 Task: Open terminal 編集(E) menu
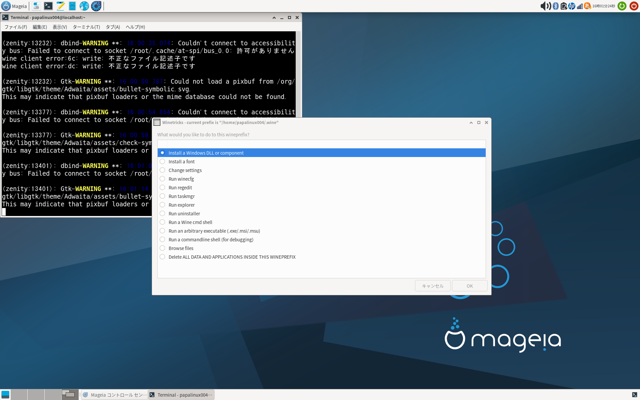[39, 27]
